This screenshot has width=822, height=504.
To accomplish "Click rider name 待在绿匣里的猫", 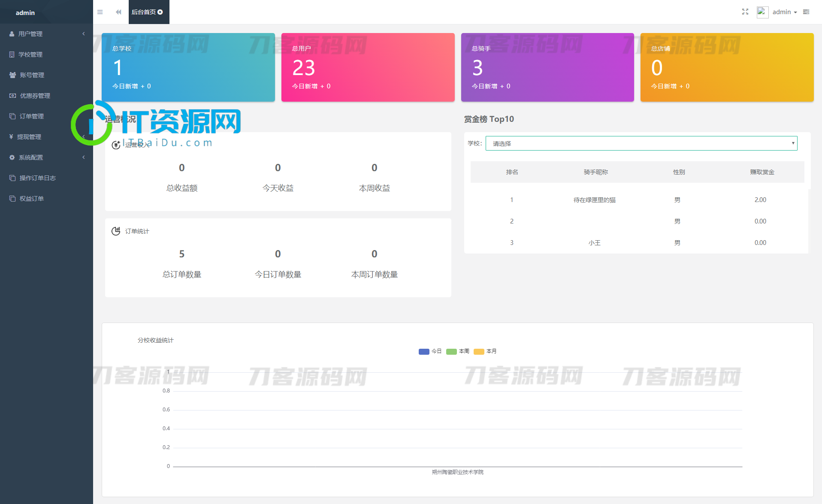I will tap(595, 200).
